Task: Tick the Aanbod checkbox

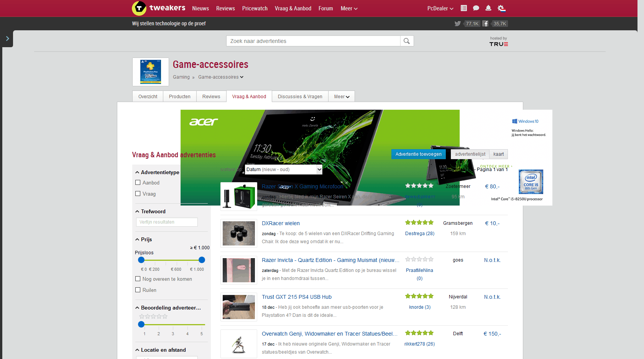Action: pyautogui.click(x=138, y=183)
